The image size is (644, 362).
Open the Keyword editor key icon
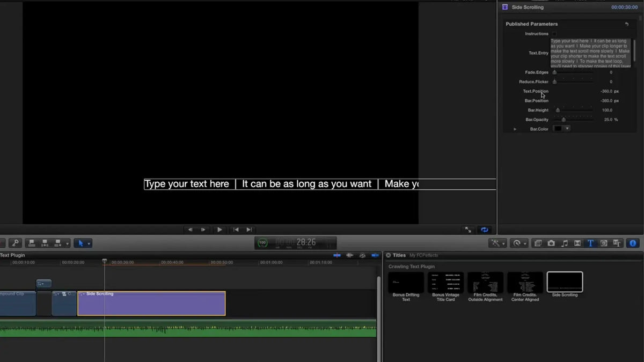pos(15,243)
